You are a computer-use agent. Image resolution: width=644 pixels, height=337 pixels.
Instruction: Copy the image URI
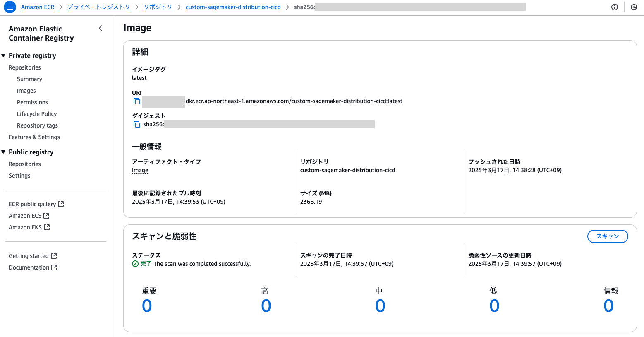point(137,101)
